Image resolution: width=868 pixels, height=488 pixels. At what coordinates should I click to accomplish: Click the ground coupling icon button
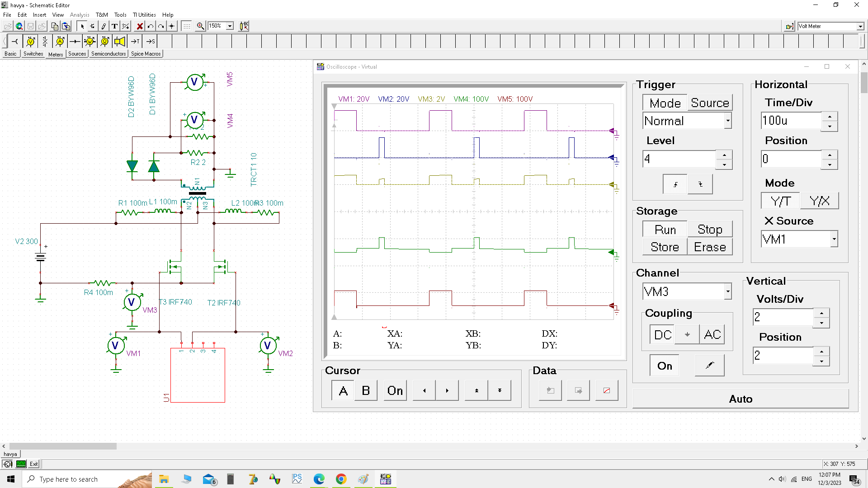pyautogui.click(x=687, y=335)
